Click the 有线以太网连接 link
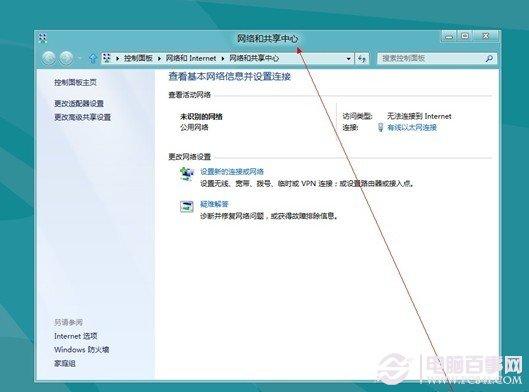The height and width of the screenshot is (392, 529). (412, 127)
